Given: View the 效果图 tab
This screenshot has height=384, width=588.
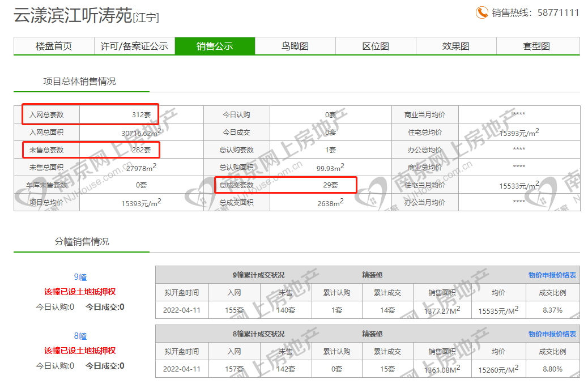Looking at the screenshot, I should tap(456, 46).
